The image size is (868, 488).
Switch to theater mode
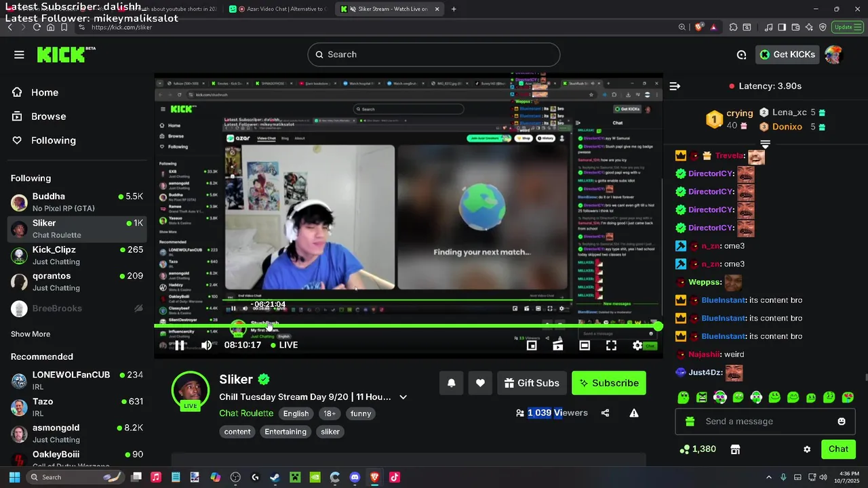point(585,346)
